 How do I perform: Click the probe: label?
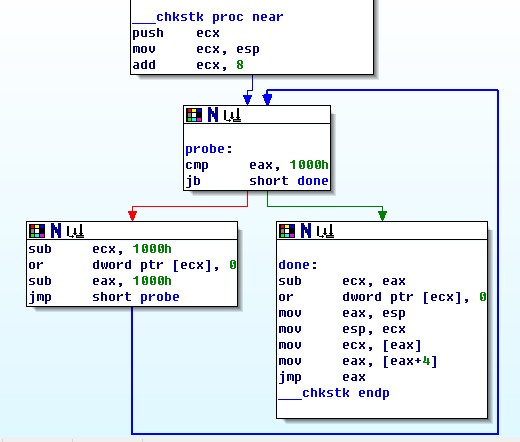pyautogui.click(x=209, y=149)
